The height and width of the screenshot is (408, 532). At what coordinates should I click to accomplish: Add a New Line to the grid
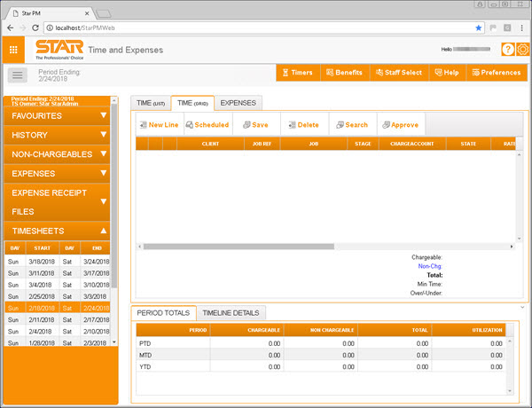coord(160,125)
